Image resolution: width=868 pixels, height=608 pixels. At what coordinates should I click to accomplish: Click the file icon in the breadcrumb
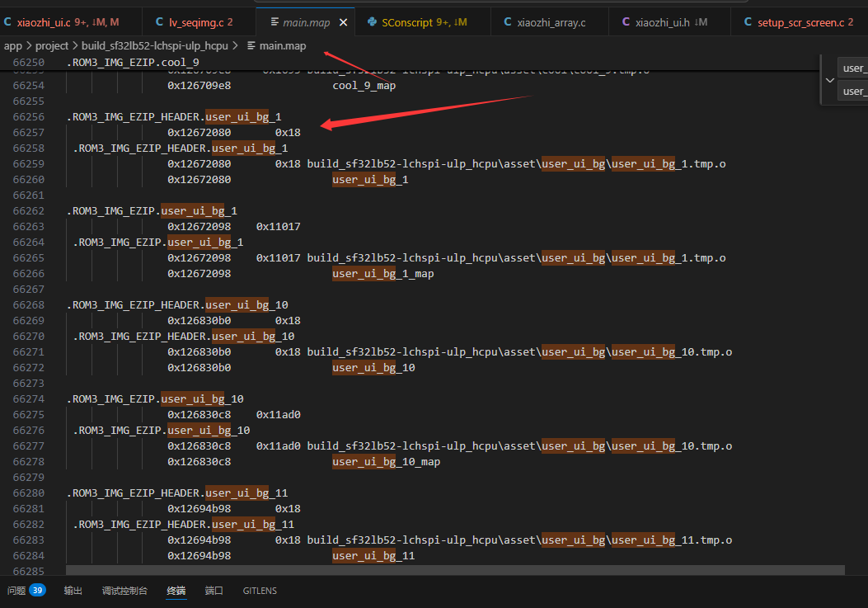point(251,46)
